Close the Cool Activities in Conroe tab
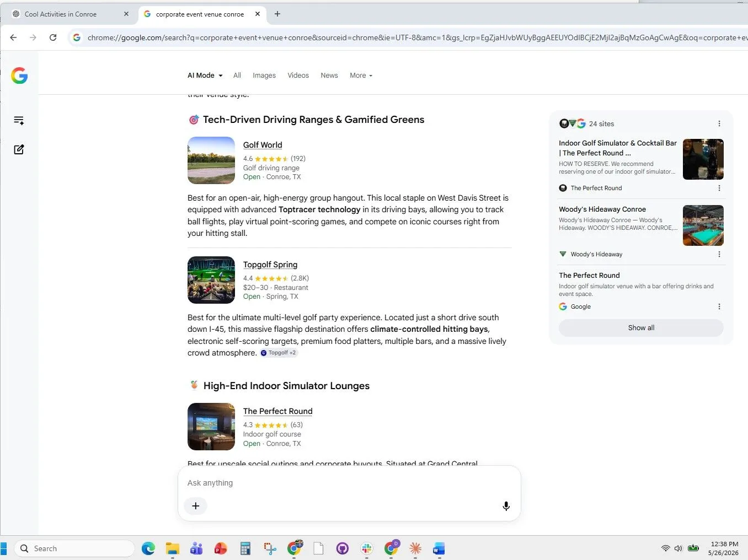The height and width of the screenshot is (560, 748). [x=126, y=14]
